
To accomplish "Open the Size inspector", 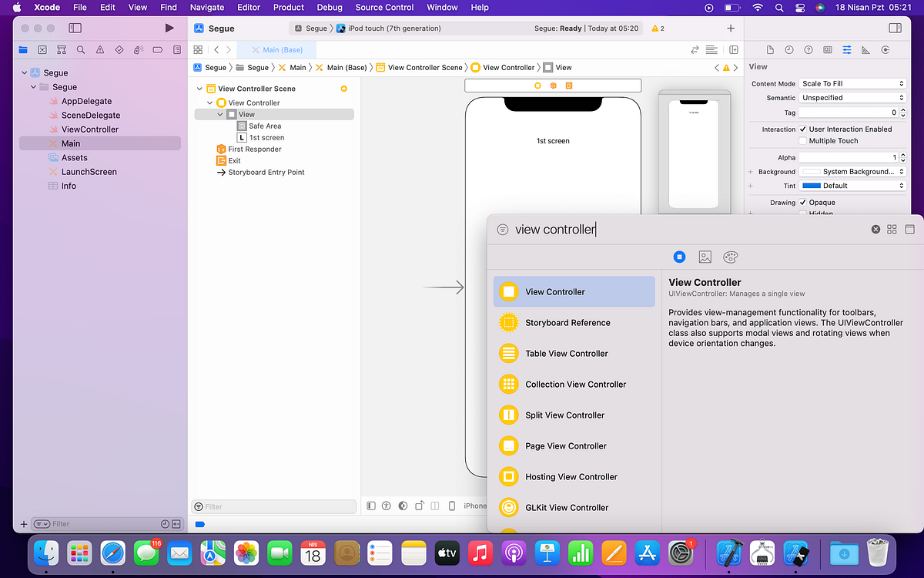I will [865, 49].
